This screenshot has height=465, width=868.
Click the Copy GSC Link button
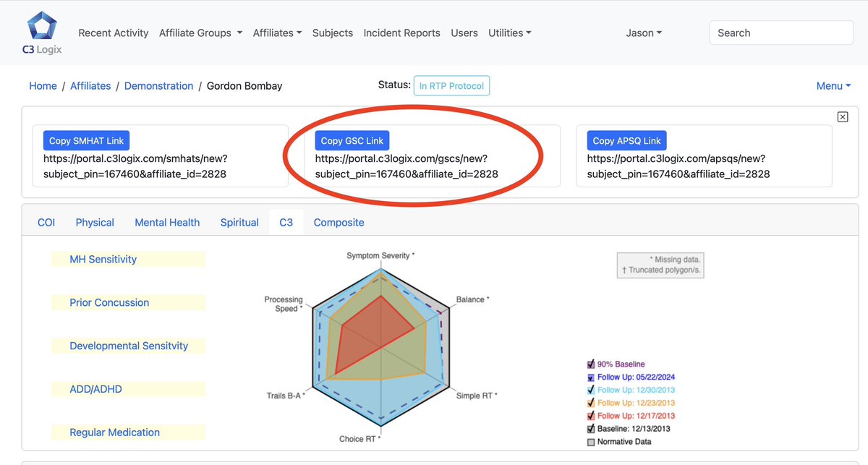[352, 140]
